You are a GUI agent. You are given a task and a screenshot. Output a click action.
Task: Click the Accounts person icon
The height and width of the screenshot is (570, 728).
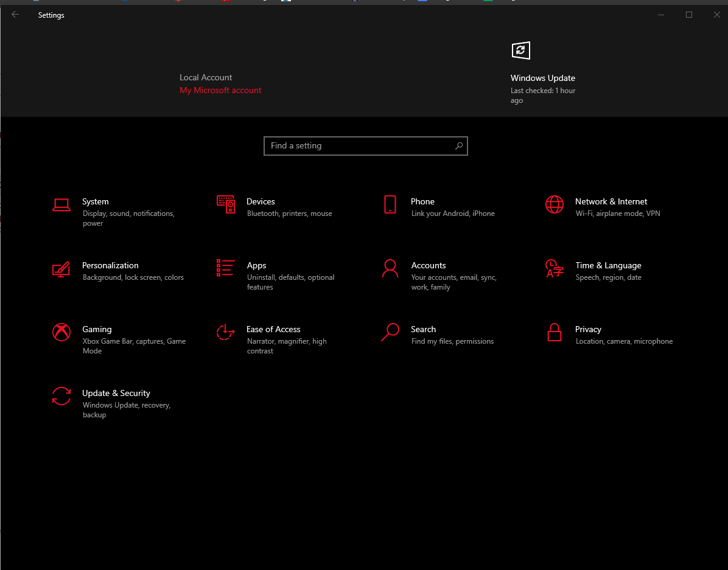390,268
